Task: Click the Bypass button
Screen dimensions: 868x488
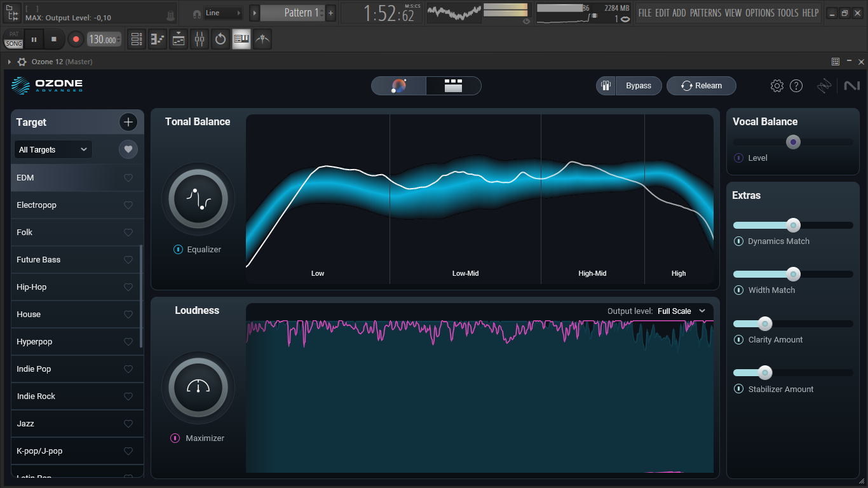Action: pyautogui.click(x=639, y=86)
